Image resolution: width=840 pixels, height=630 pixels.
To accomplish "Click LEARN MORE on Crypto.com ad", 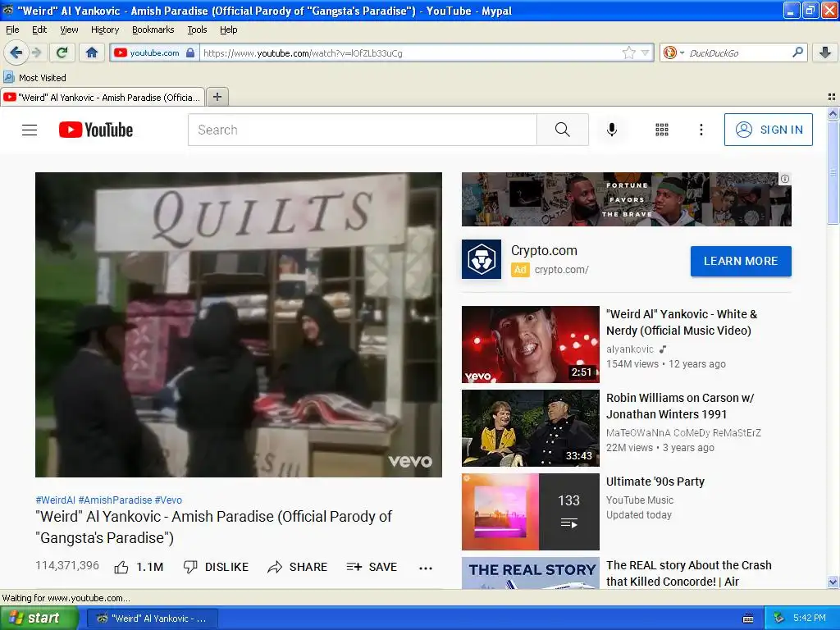I will click(x=741, y=261).
